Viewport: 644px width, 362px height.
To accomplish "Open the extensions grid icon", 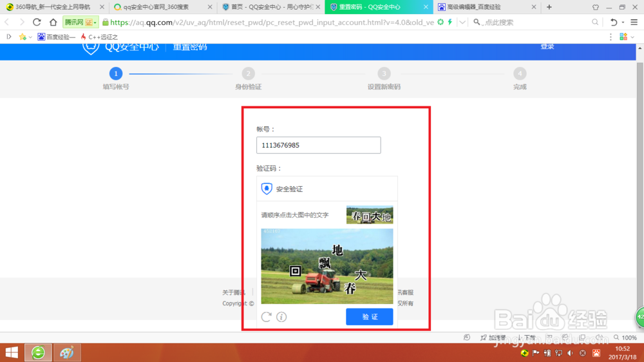I will [623, 37].
